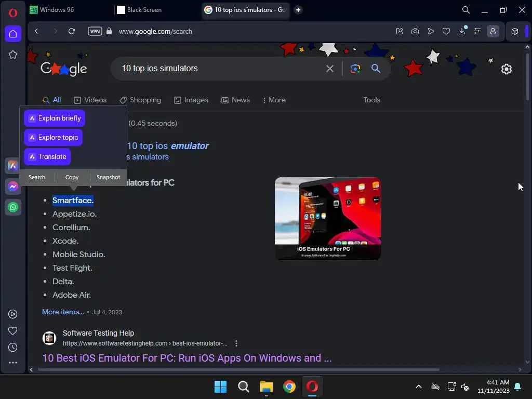Viewport: 532px width, 399px height.
Task: Choose Translate in Aria popup
Action: pos(47,157)
